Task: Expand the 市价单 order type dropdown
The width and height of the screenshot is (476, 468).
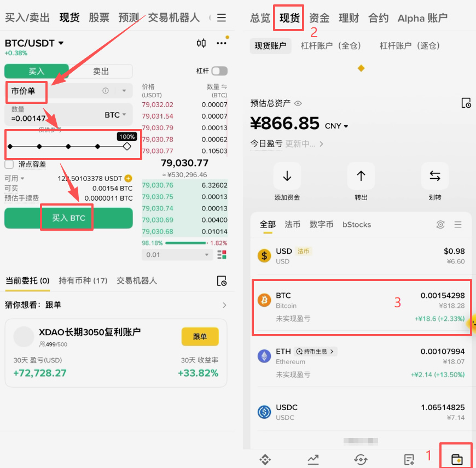Action: [124, 91]
